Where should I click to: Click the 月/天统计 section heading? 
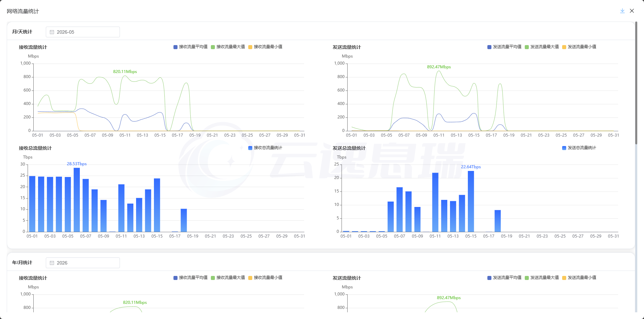point(22,32)
